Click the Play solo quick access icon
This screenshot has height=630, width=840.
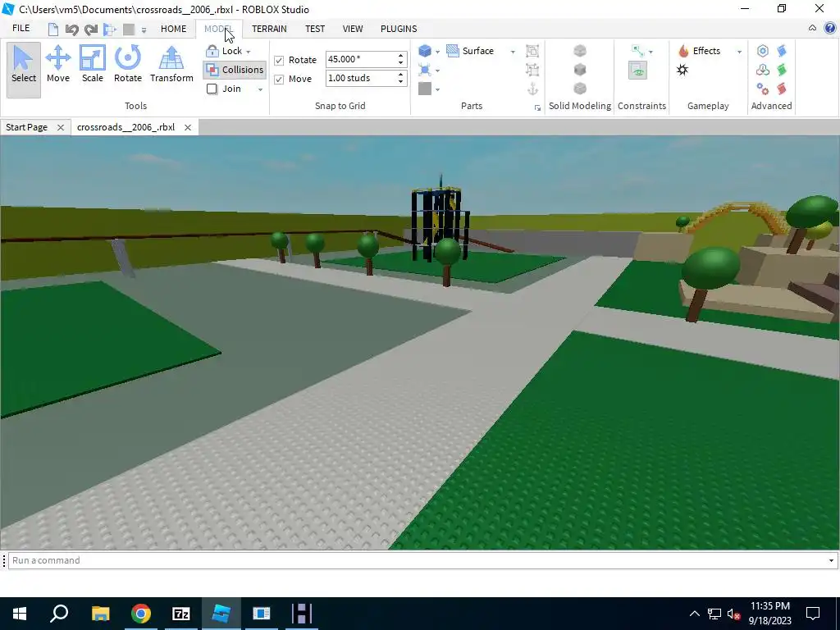(110, 29)
